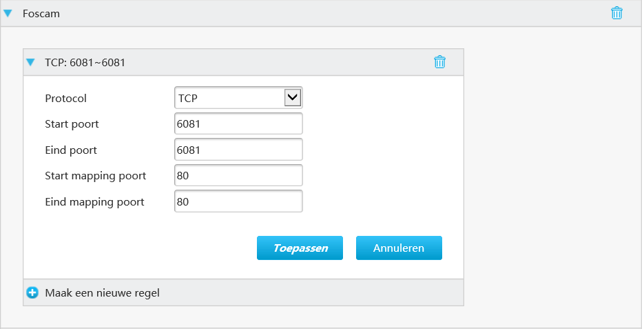Delete the TCP: 6081~6081 rule

(439, 62)
